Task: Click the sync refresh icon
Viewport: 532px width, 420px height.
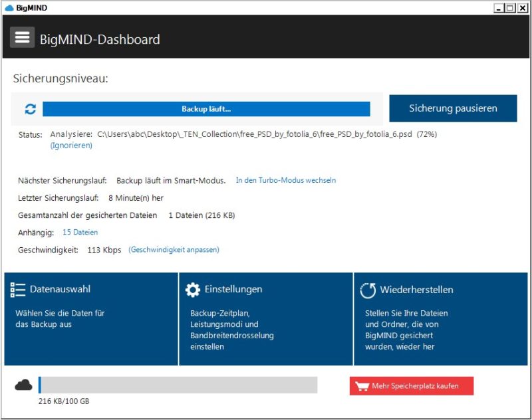Action: (x=30, y=109)
